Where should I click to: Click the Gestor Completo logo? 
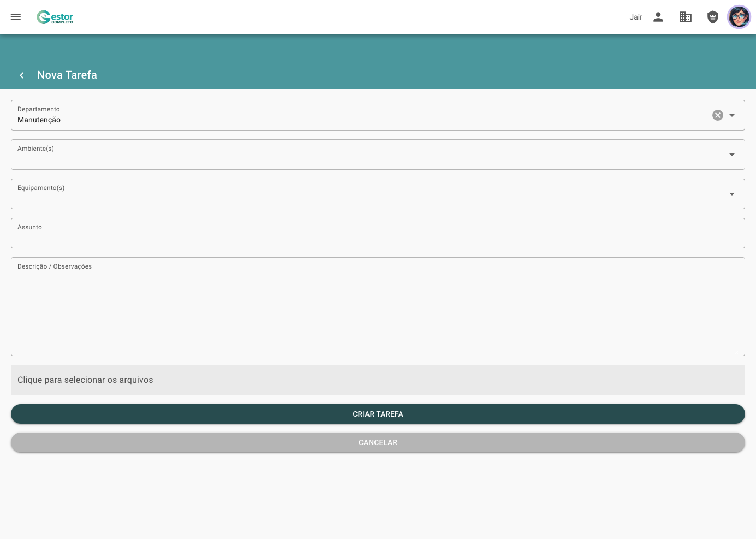click(55, 17)
